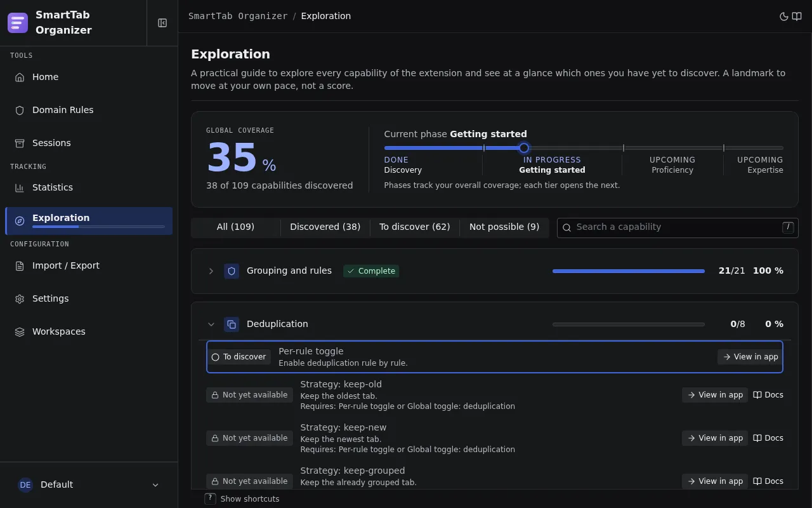Click search magnifier icon in capability field

click(x=566, y=227)
